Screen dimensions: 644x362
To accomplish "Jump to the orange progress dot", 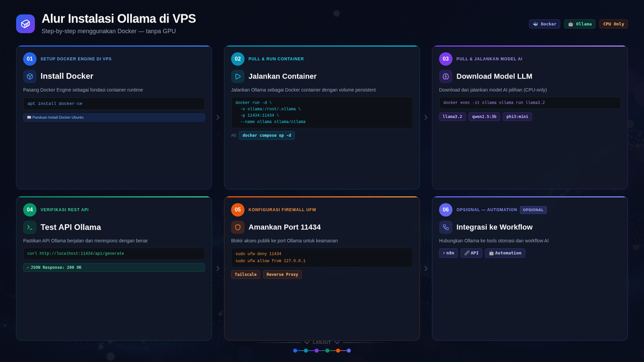I will pyautogui.click(x=338, y=351).
